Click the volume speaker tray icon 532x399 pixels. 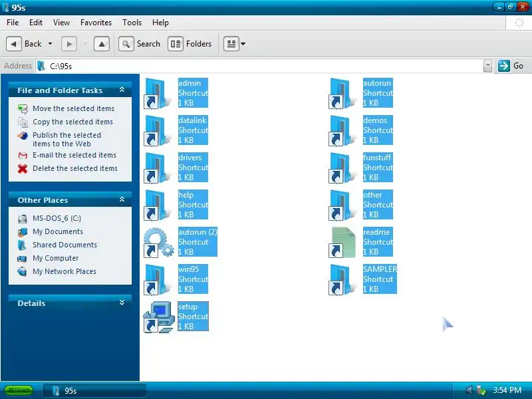click(469, 390)
